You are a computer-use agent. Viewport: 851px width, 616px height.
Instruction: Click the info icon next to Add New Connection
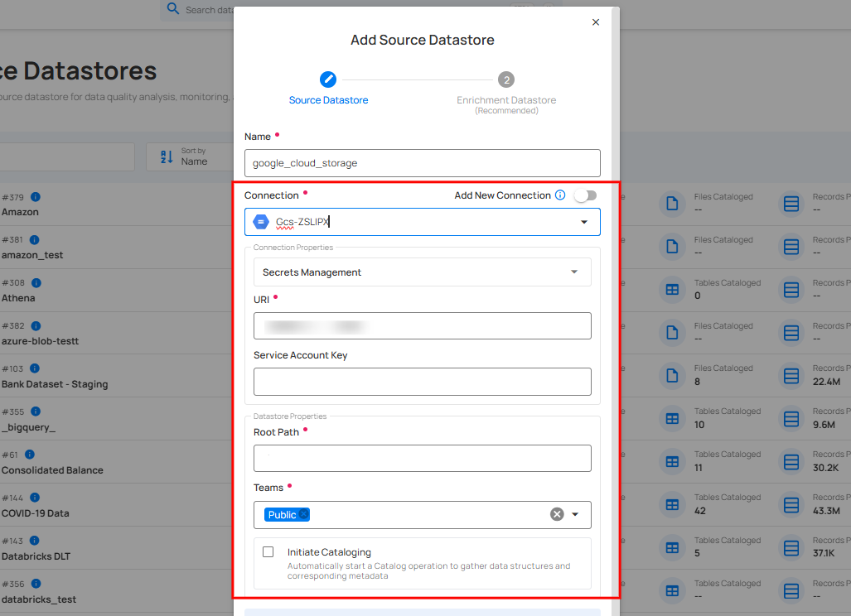coord(560,195)
